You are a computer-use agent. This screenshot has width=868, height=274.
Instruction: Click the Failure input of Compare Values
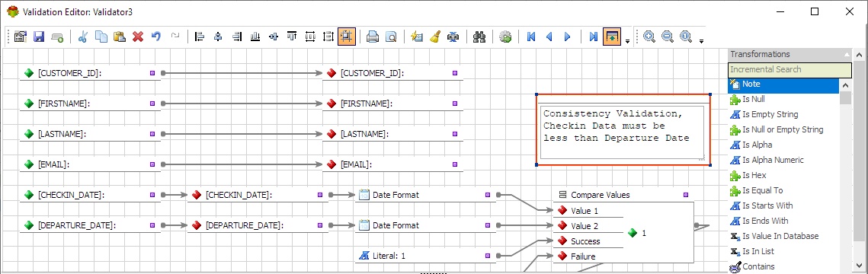[x=588, y=256]
